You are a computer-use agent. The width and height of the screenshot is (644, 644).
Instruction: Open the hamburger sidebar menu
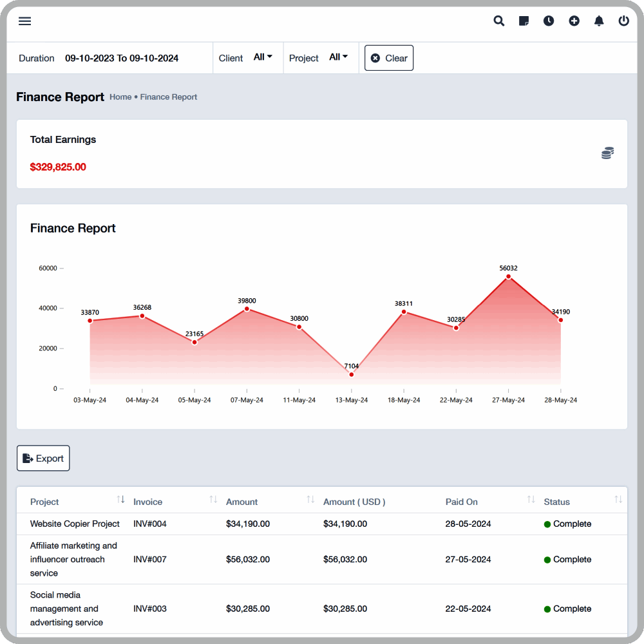pos(24,21)
